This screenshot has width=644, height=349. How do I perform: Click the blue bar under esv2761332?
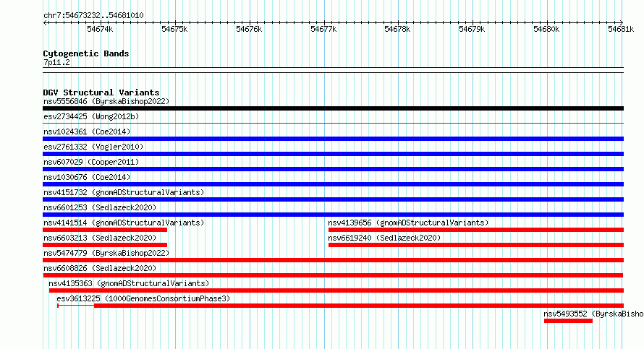point(333,154)
